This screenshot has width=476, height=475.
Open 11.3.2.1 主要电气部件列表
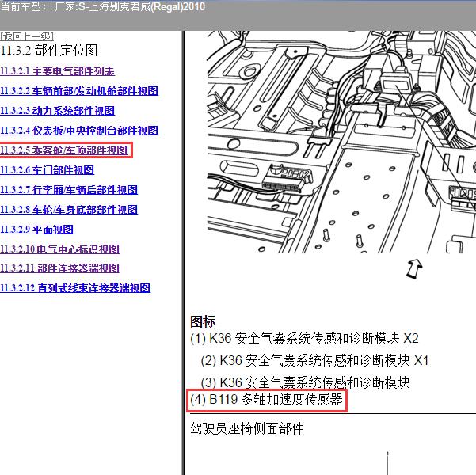pos(57,71)
